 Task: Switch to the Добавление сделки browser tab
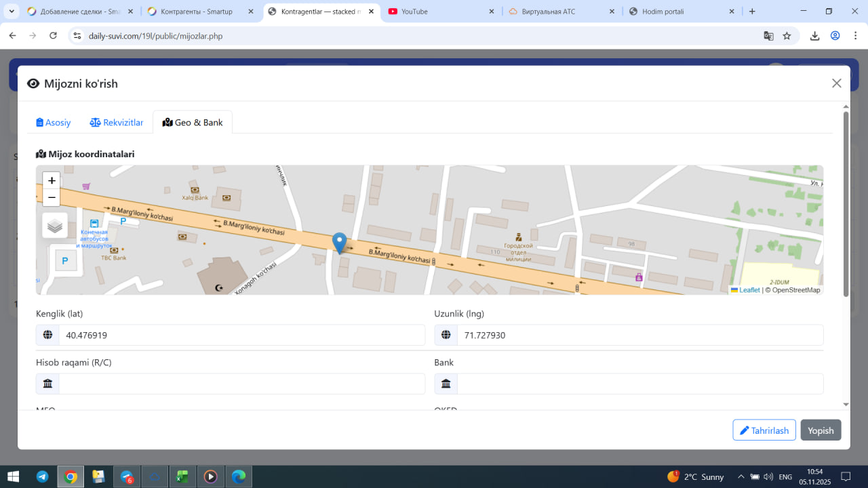click(x=80, y=12)
